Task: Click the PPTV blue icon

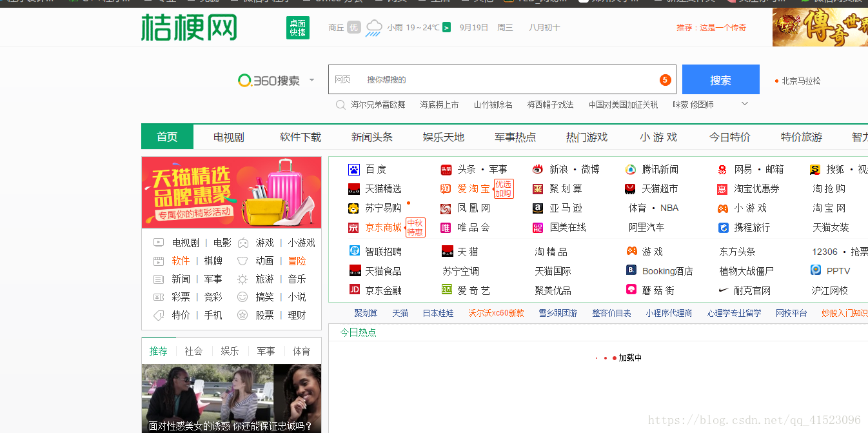Action: (816, 270)
